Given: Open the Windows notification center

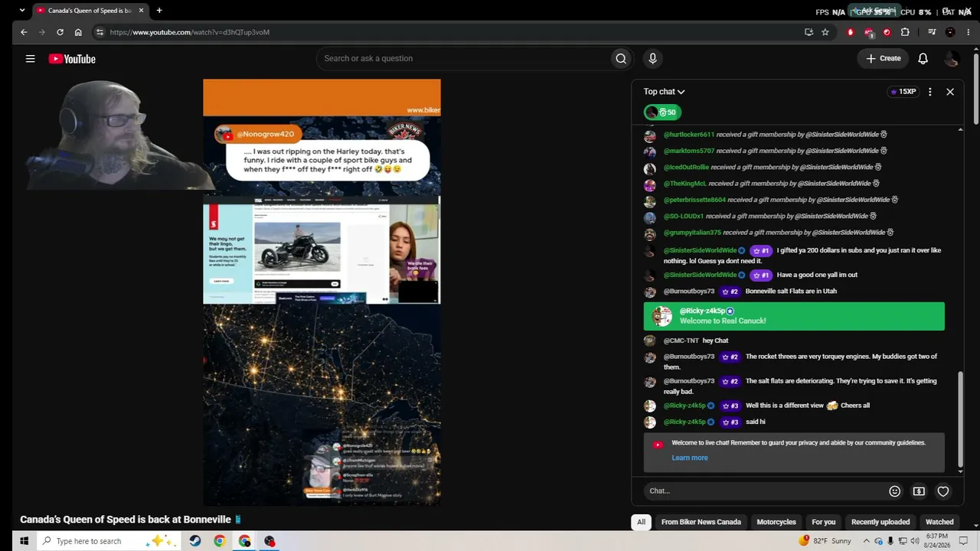Looking at the screenshot, I should (x=964, y=541).
